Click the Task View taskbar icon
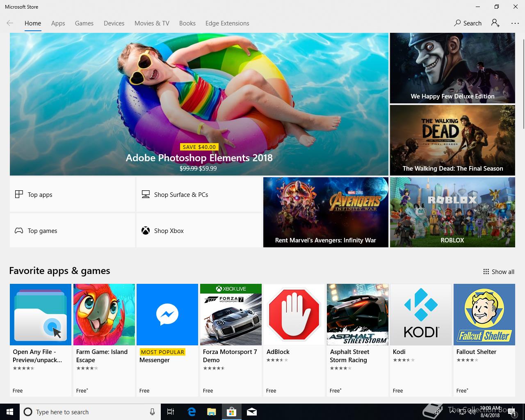 click(171, 412)
